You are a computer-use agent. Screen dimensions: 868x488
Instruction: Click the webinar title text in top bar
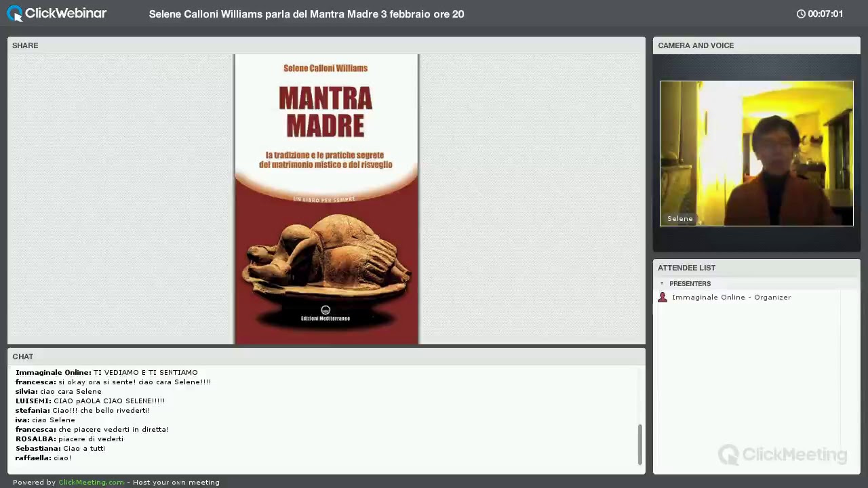click(x=307, y=14)
